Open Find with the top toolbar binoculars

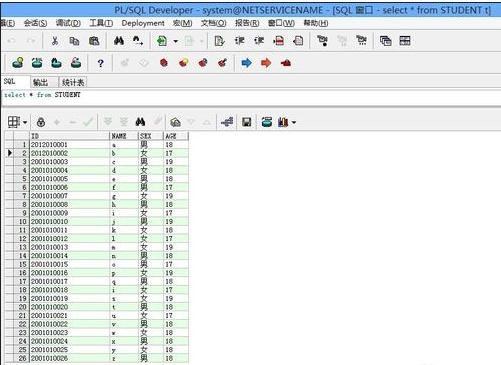(x=119, y=41)
